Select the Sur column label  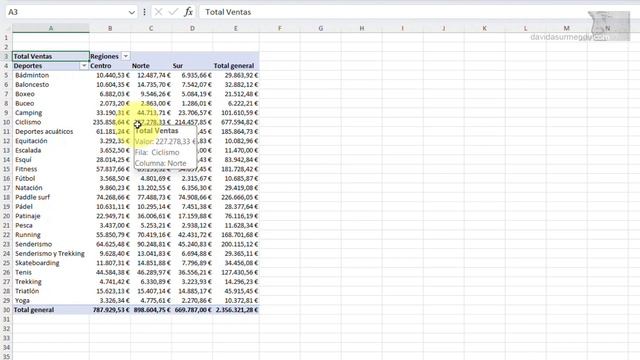[178, 66]
